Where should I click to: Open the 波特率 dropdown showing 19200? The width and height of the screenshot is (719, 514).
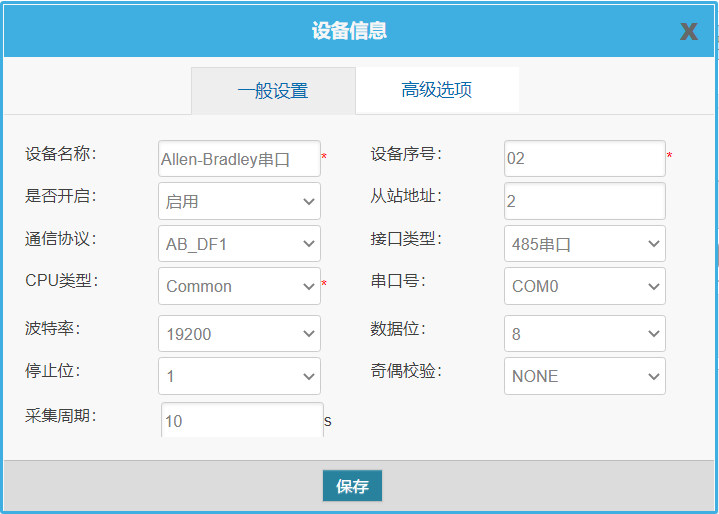click(239, 334)
